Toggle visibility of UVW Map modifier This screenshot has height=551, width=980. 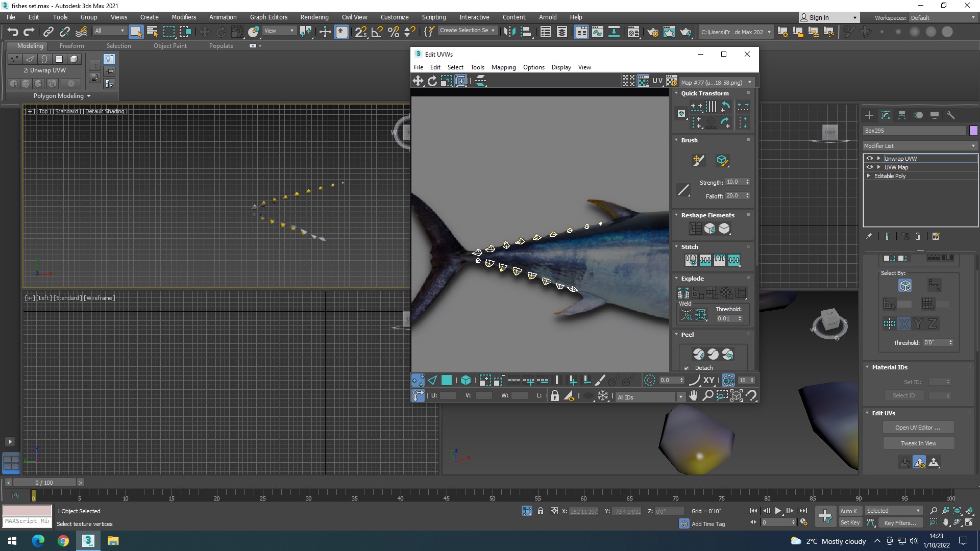[870, 167]
